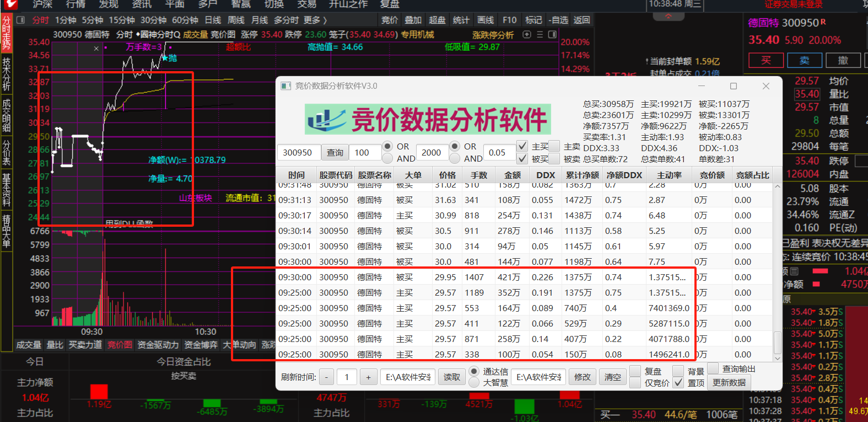Open the 成交量 indicator tab below chart
The width and height of the screenshot is (868, 422).
[29, 345]
